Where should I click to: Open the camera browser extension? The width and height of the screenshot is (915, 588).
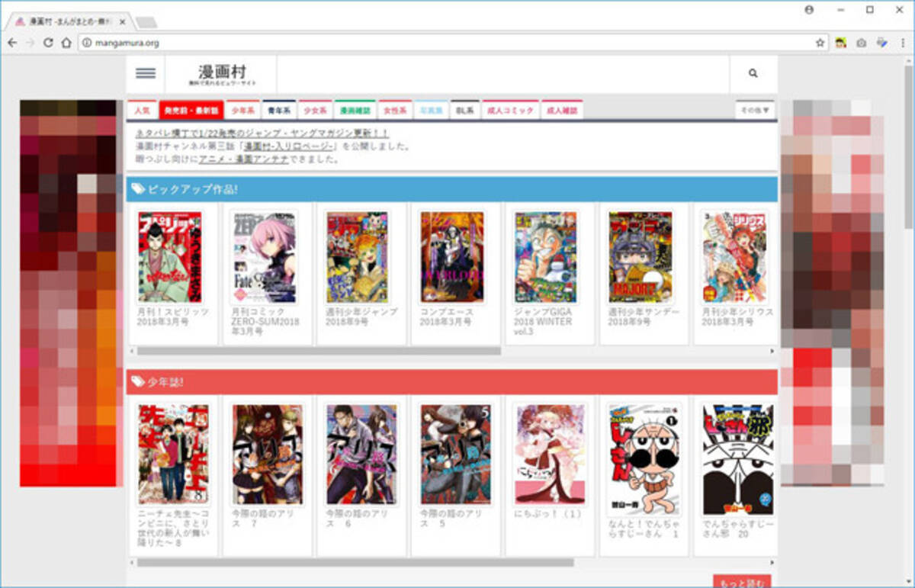click(x=860, y=44)
